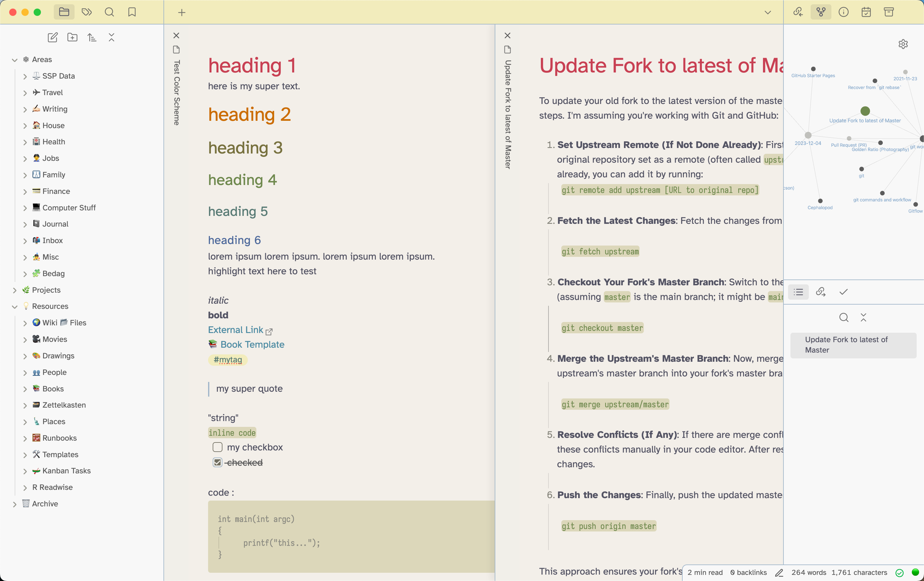Open graph view settings gear
This screenshot has height=581, width=924.
[903, 44]
